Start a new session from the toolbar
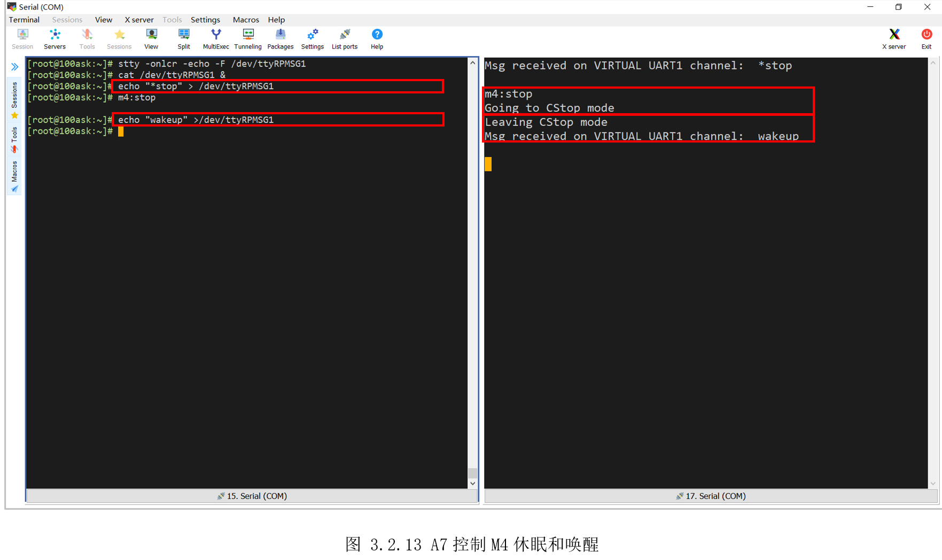This screenshot has height=560, width=942. pyautogui.click(x=22, y=37)
